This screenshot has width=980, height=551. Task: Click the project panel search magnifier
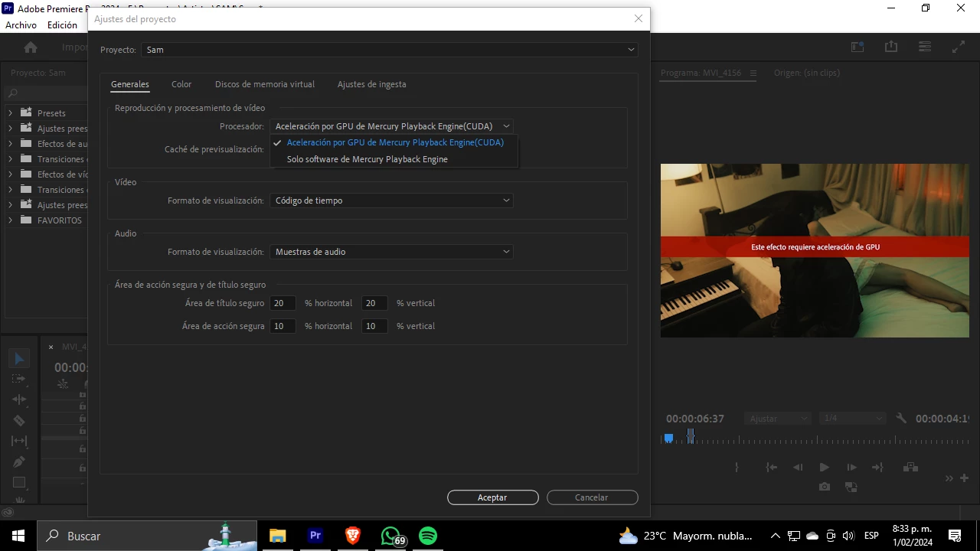coord(13,93)
